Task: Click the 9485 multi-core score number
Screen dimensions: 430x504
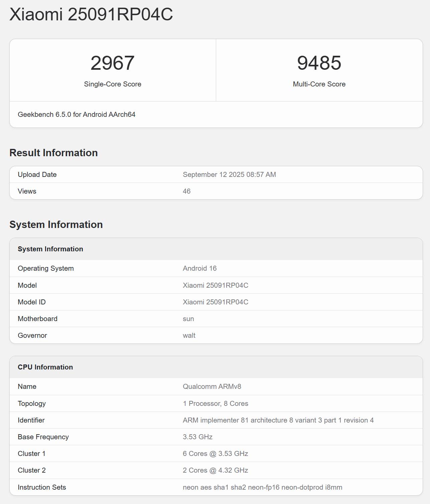Action: tap(319, 63)
